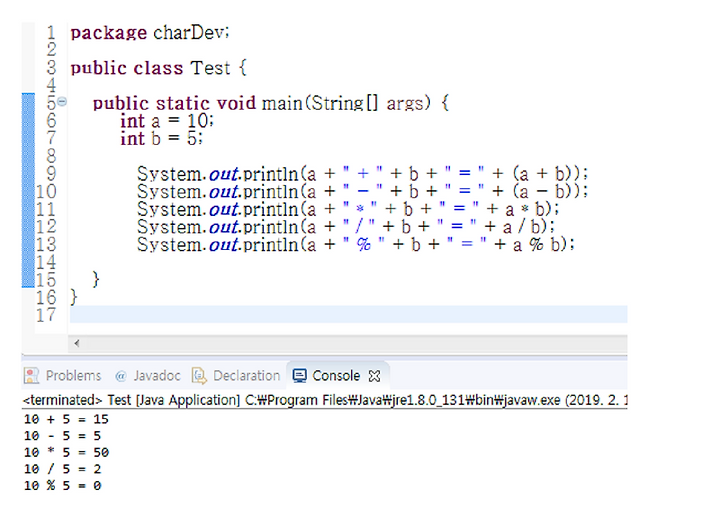Open the Javadoc tab
Screen dimensions: 720x508
[147, 376]
